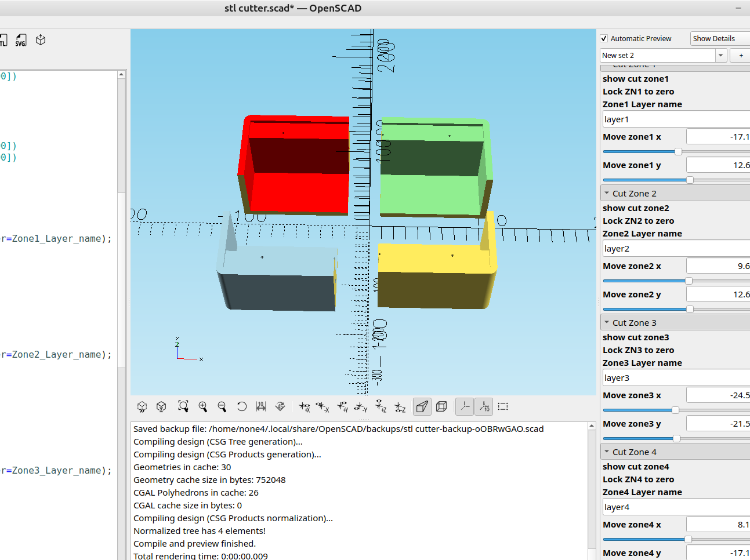Click 'show cut zone3' label

pos(636,337)
